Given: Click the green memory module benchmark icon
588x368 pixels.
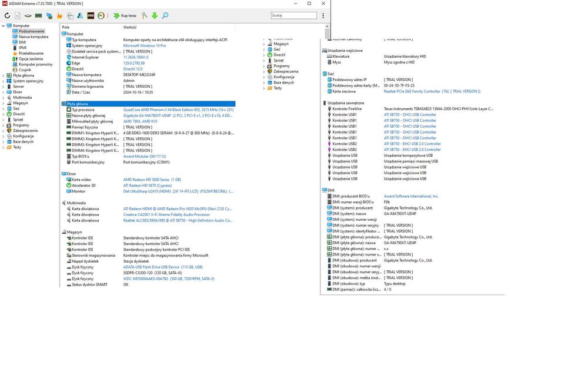Looking at the screenshot, I should (38, 16).
